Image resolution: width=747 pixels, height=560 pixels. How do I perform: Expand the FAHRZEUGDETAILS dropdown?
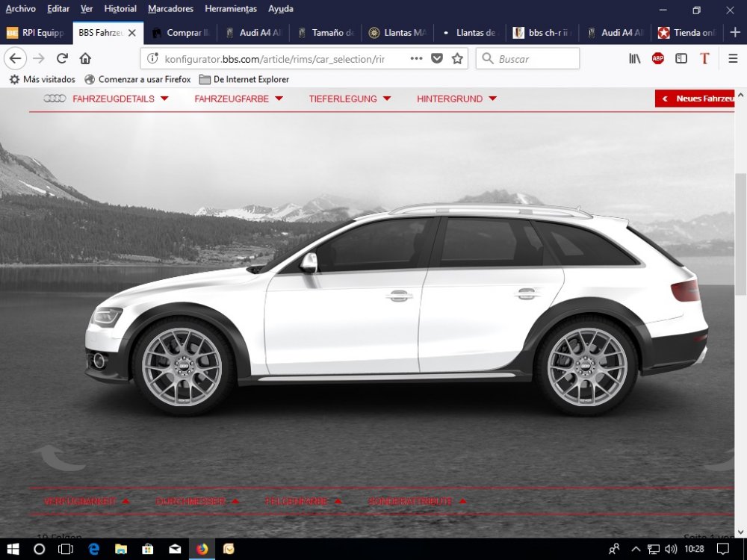coord(120,99)
